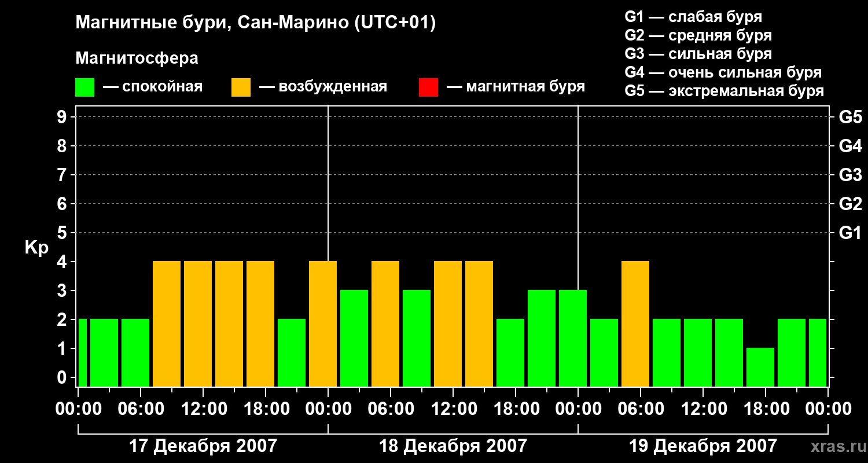
Task: Click the 'Магнитосфера' legend heading
Action: pos(137,58)
